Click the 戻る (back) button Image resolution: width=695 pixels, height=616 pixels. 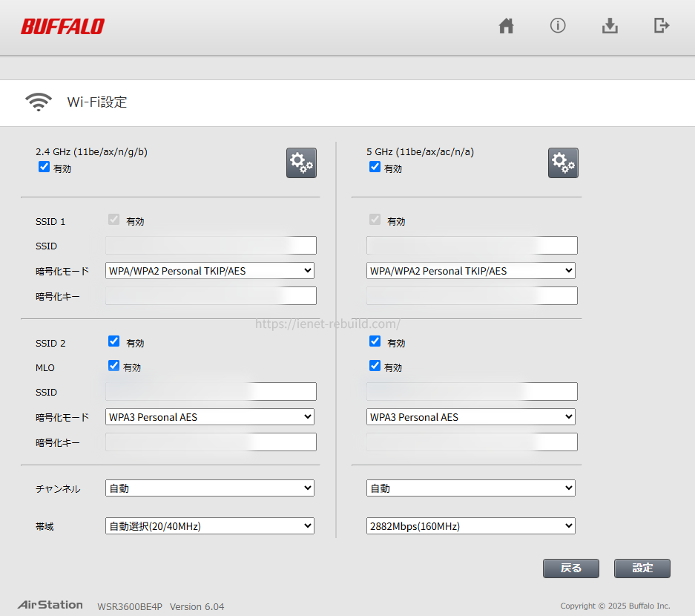571,568
